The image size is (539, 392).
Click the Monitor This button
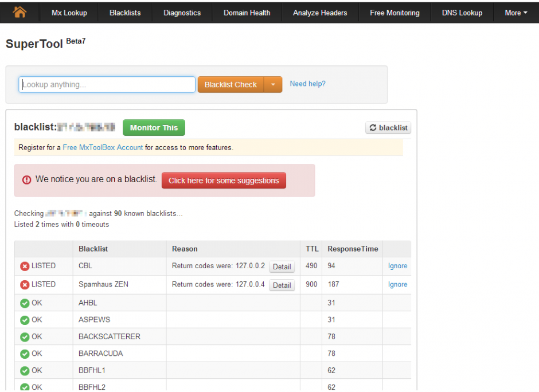click(x=154, y=127)
